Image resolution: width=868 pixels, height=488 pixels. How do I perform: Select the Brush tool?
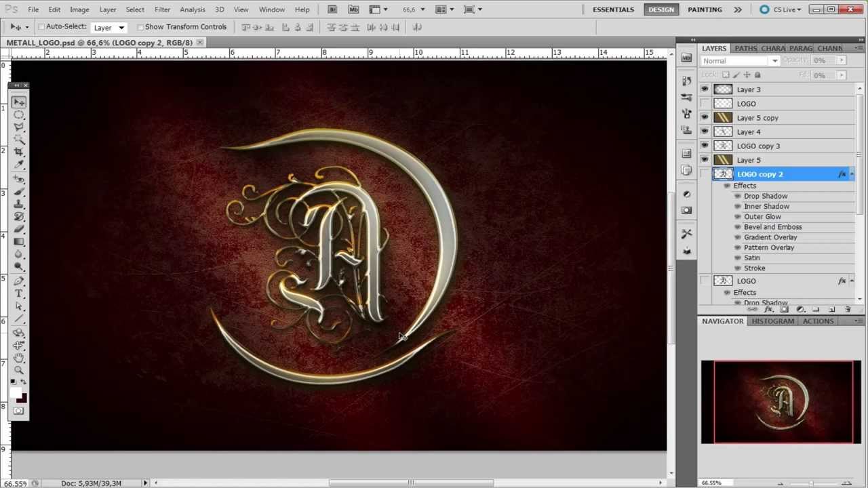tap(19, 192)
